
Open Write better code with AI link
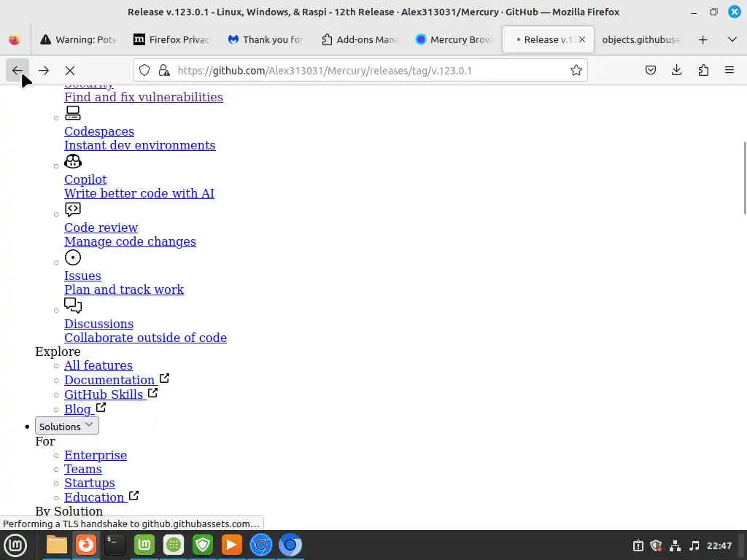139,193
